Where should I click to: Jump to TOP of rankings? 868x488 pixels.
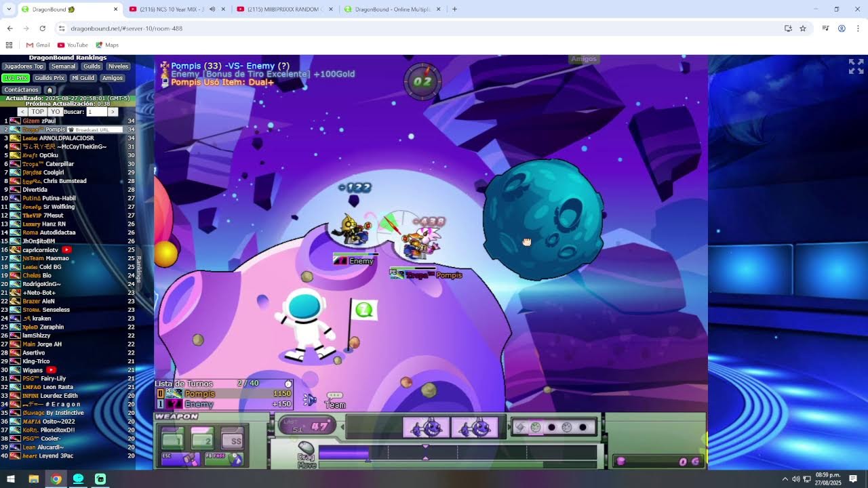37,112
